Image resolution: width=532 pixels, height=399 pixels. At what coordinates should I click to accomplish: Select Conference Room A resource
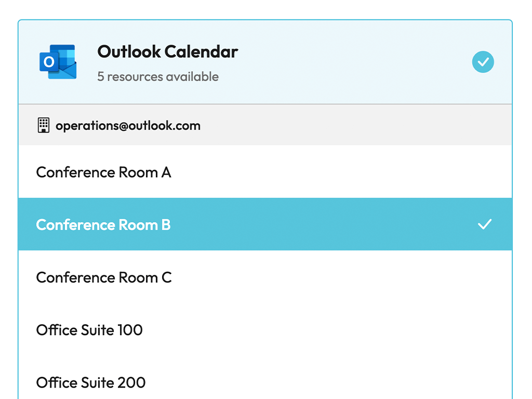coord(265,172)
